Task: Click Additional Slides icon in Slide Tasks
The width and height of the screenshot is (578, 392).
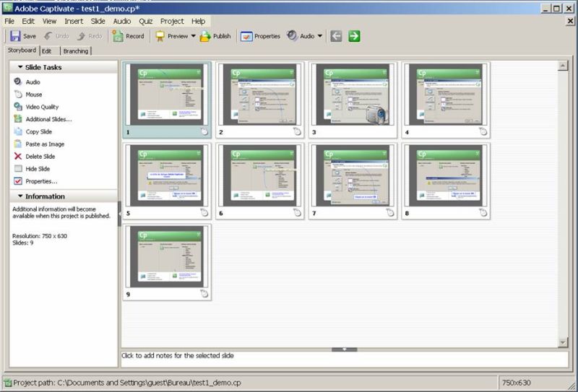Action: [17, 118]
